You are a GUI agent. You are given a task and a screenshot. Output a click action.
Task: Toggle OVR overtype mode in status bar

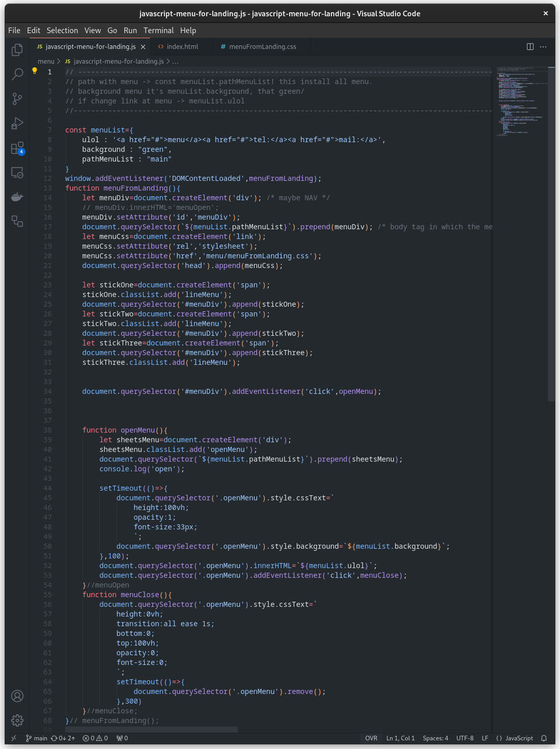(x=371, y=738)
